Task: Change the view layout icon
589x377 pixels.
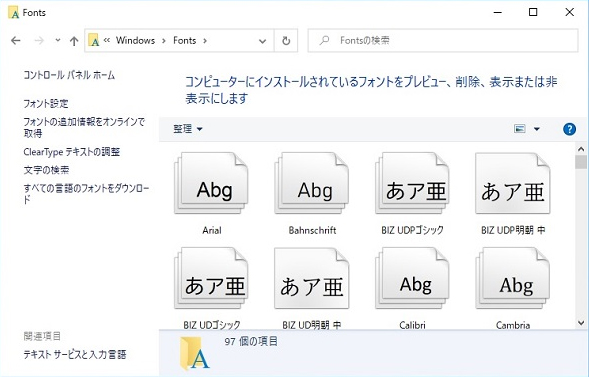Action: coord(520,129)
